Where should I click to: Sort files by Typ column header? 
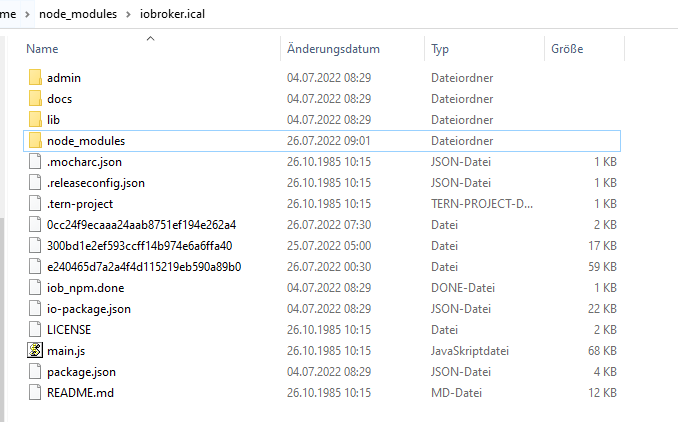(441, 49)
